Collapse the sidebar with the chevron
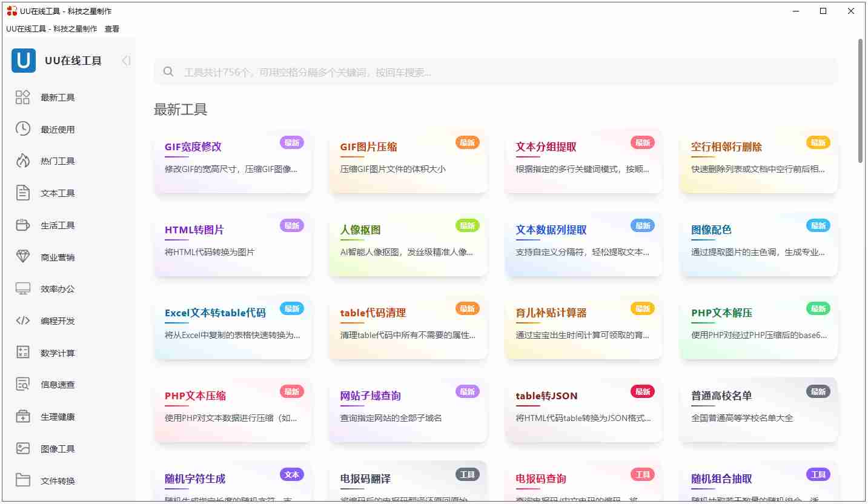Image resolution: width=868 pixels, height=504 pixels. pyautogui.click(x=125, y=61)
